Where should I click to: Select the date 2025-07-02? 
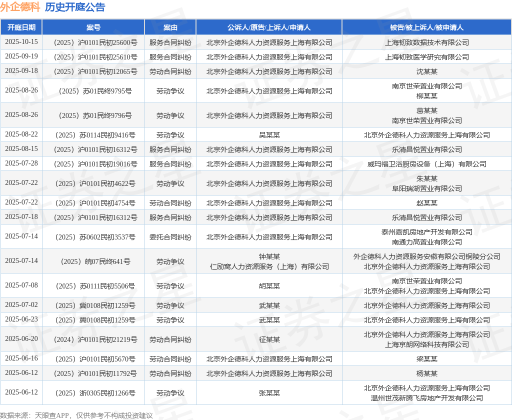pos(21,304)
